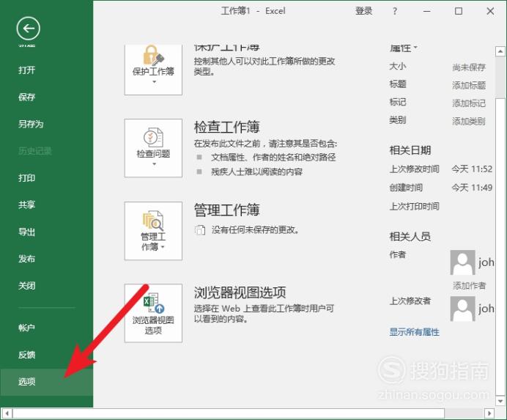Click 添加作者 field

pos(469,286)
